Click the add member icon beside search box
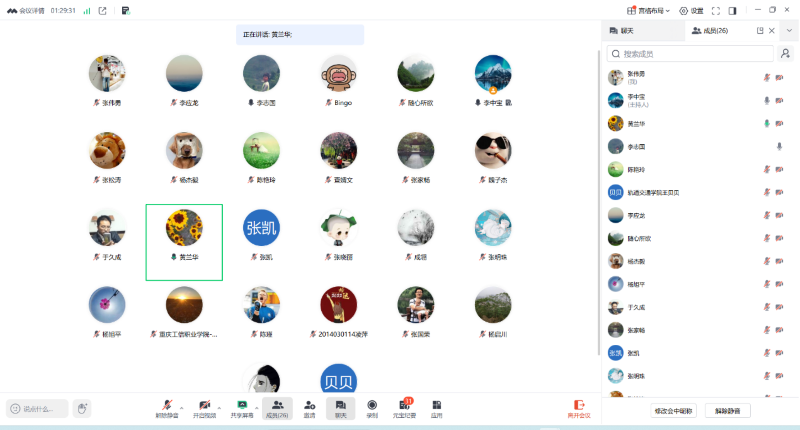Screen dimensions: 800x430 point(786,53)
